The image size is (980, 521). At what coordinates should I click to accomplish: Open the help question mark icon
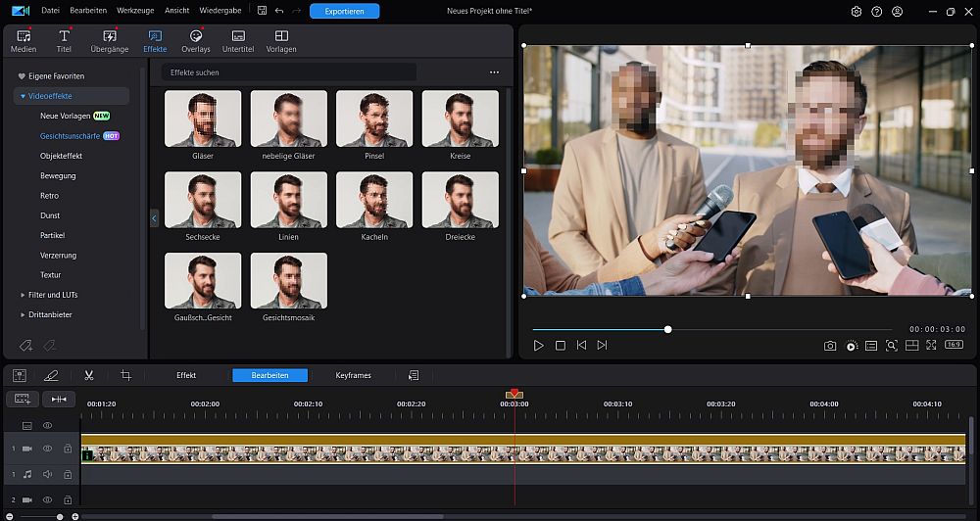[x=877, y=11]
